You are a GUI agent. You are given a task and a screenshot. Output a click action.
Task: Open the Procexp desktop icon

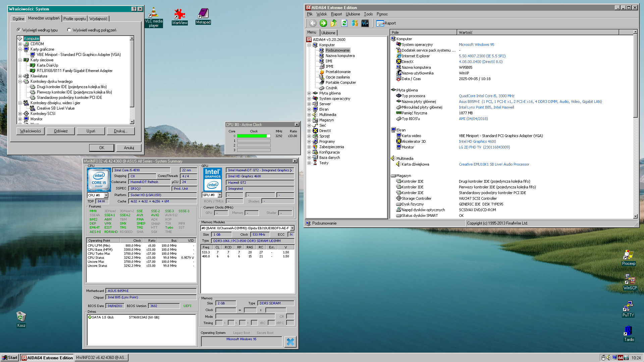[x=629, y=258]
